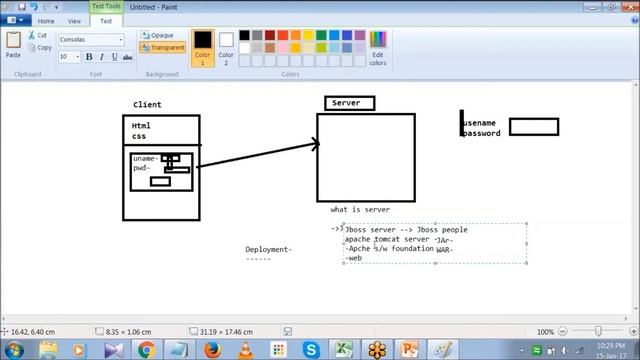Open Google Chrome from taskbar
The image size is (640, 360).
146,350
